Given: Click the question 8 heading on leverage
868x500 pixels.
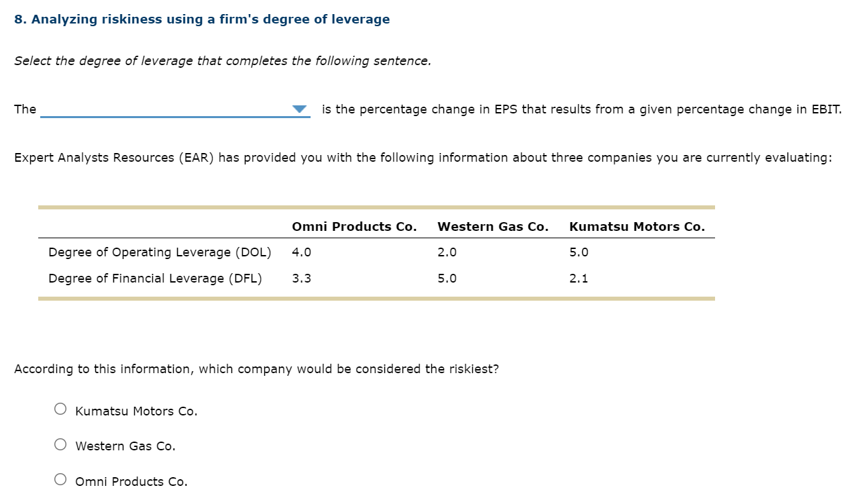Looking at the screenshot, I should pyautogui.click(x=202, y=19).
